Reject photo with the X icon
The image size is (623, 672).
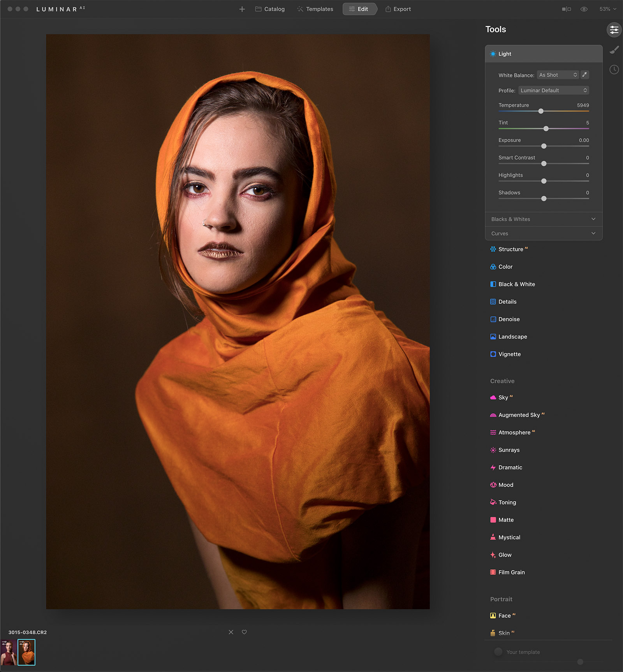tap(231, 632)
